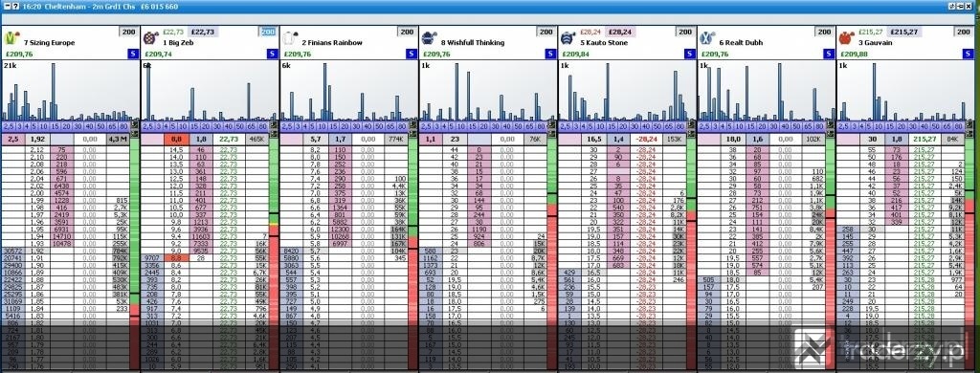Click the Wishfull Thinking jockey silks icon
Viewport: 980px width, 373px height.
(429, 38)
